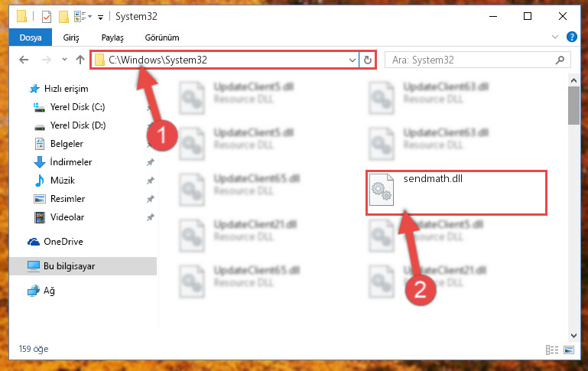Open the Help question mark icon

pos(571,37)
